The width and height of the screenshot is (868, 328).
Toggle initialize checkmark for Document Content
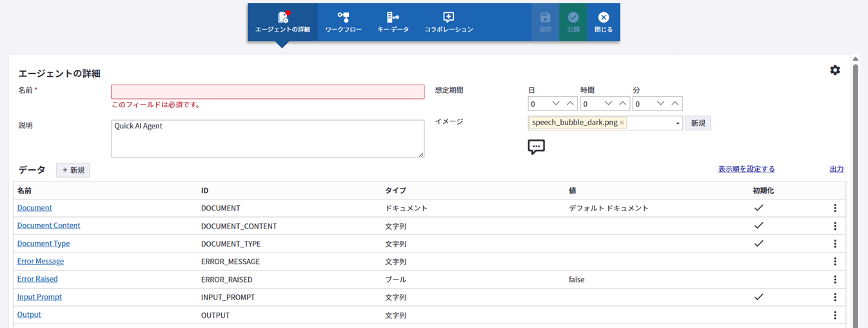(759, 226)
